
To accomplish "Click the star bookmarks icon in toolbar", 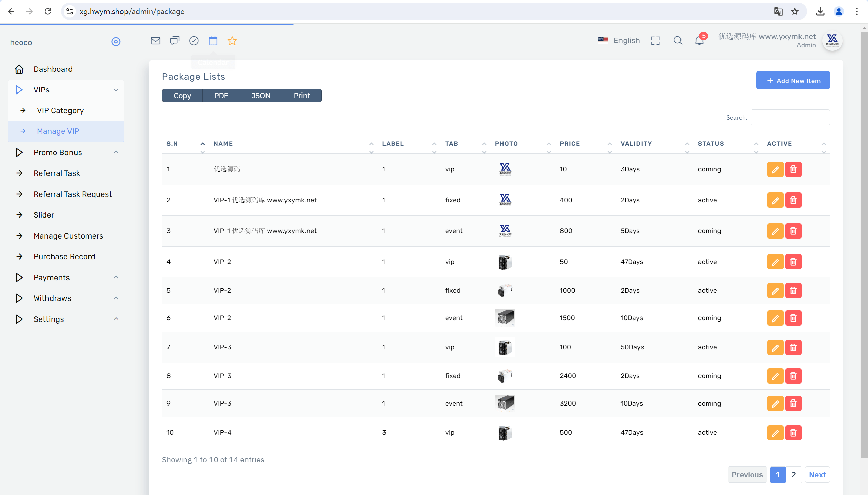I will point(232,41).
